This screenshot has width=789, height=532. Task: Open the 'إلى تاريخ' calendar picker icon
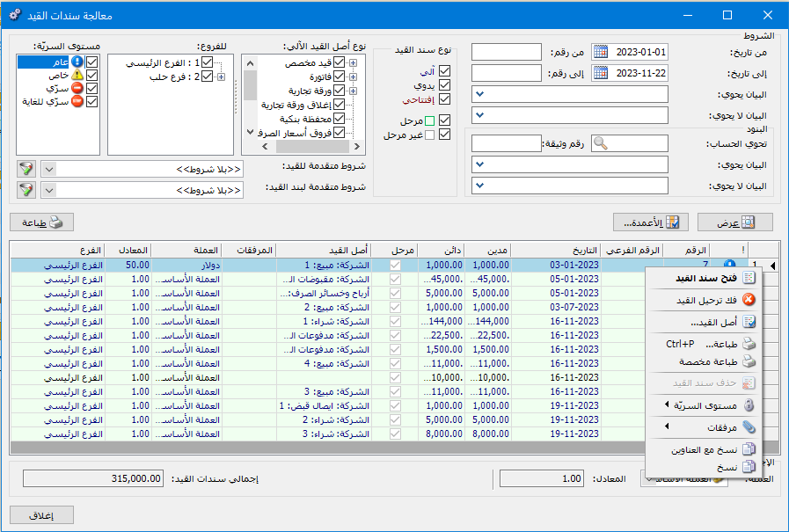[600, 73]
